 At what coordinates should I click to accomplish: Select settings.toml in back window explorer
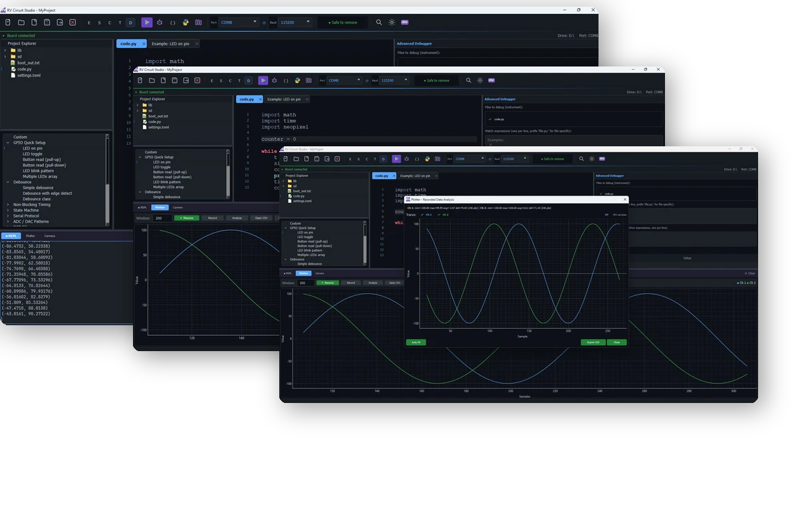pyautogui.click(x=29, y=75)
